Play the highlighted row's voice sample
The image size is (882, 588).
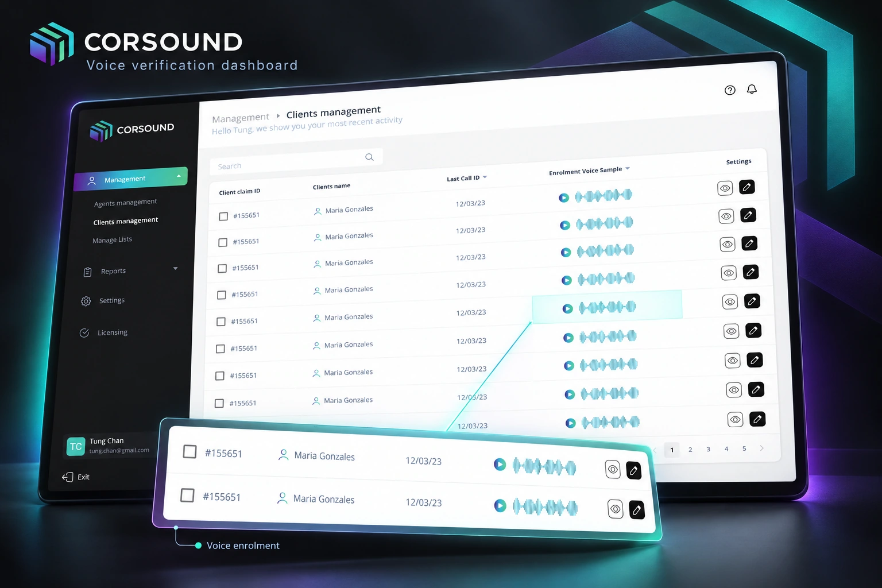point(568,308)
